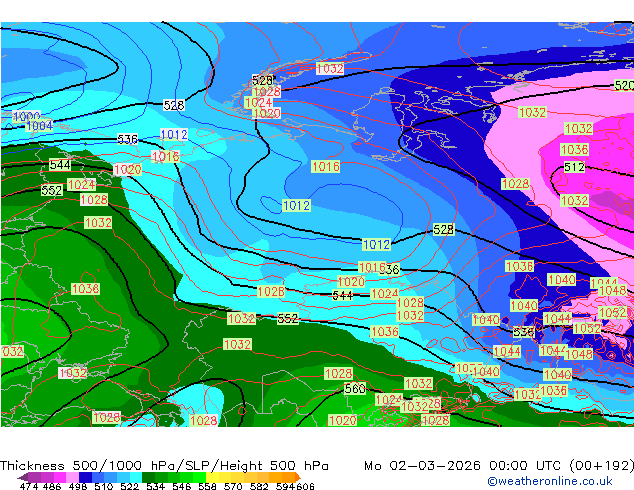
Task: Click the orange right arrow of the color scale
Action: tap(298, 477)
